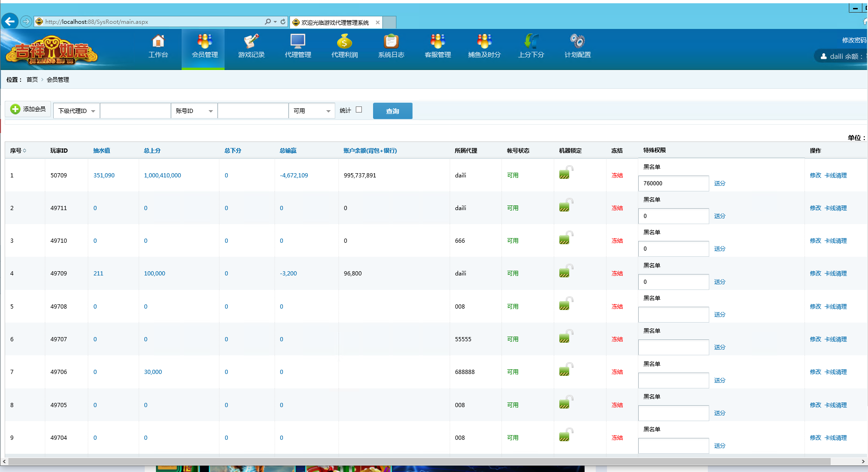The height and width of the screenshot is (472, 868).
Task: Open 计划配置 gears icon
Action: tap(577, 42)
